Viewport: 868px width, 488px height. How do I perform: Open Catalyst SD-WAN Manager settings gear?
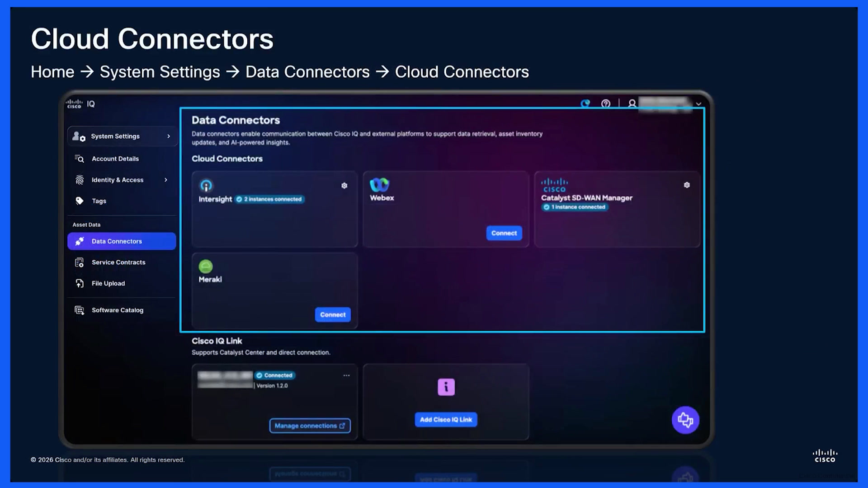click(x=687, y=185)
